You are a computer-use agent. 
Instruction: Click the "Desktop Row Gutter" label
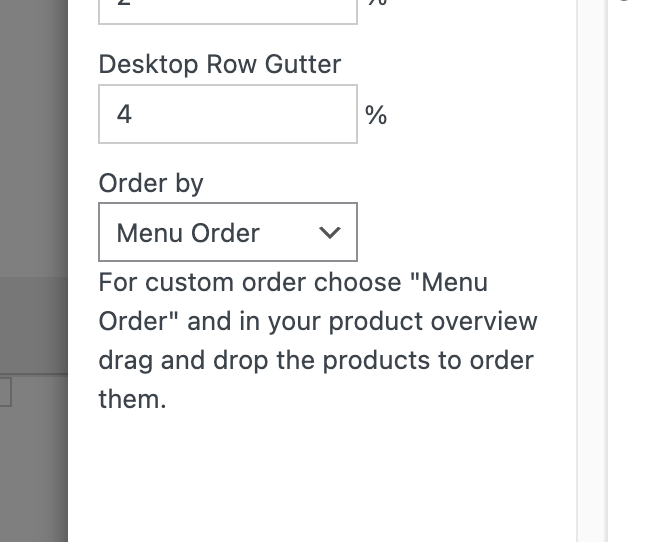(x=219, y=65)
